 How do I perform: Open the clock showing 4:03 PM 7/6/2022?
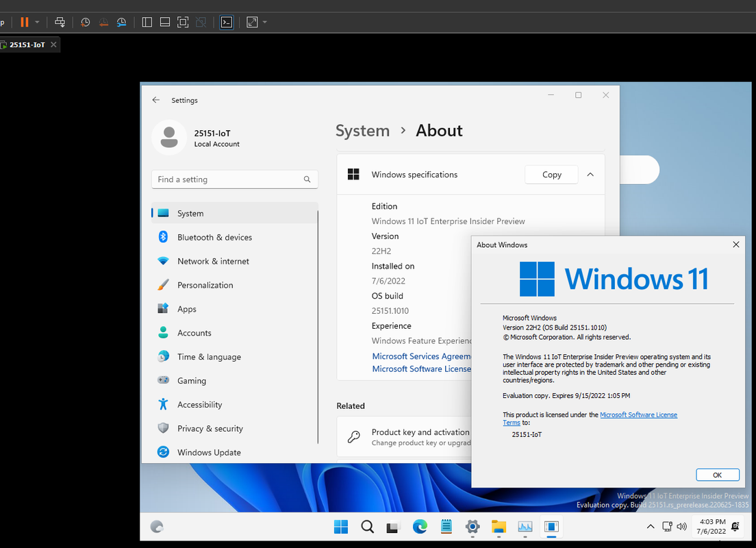coord(711,526)
